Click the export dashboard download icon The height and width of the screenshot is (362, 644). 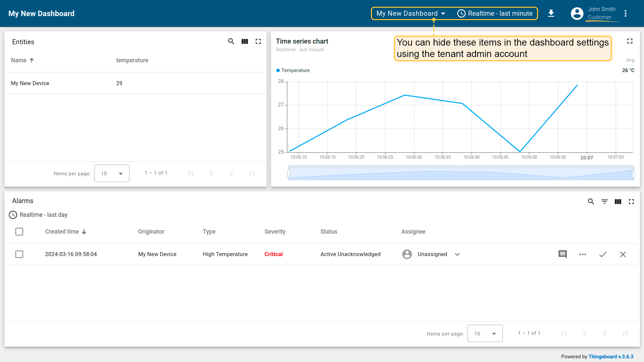click(x=551, y=13)
